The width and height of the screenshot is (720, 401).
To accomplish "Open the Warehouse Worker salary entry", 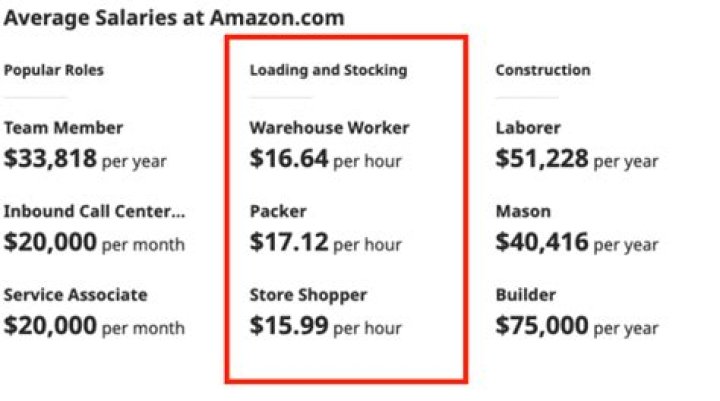I will pos(329,128).
